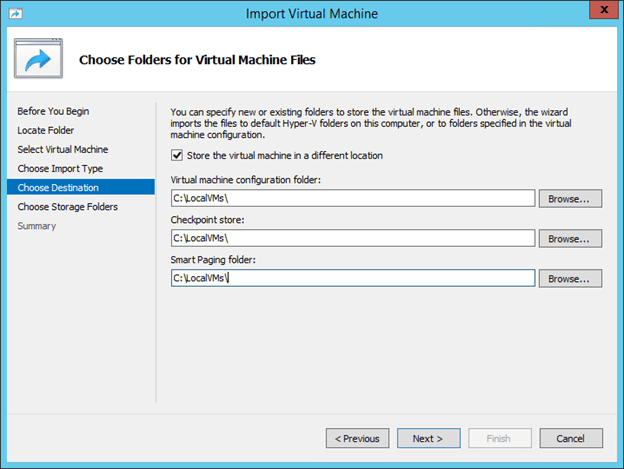The image size is (624, 469).
Task: Click the Summary step in the sidebar
Action: (36, 225)
